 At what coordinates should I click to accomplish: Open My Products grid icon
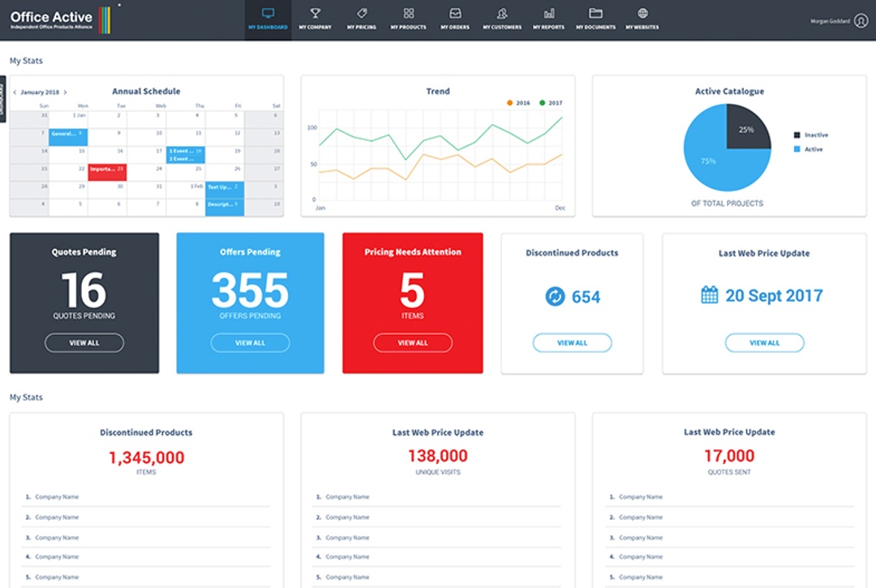click(x=408, y=14)
